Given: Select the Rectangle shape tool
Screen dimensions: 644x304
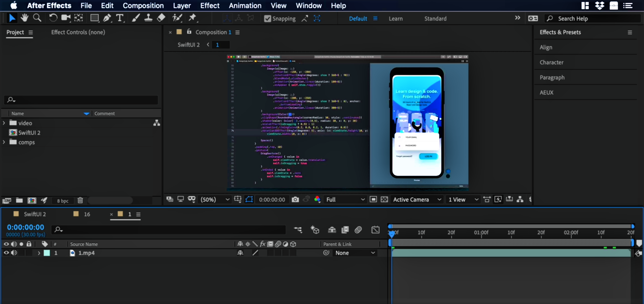Looking at the screenshot, I should coord(94,18).
